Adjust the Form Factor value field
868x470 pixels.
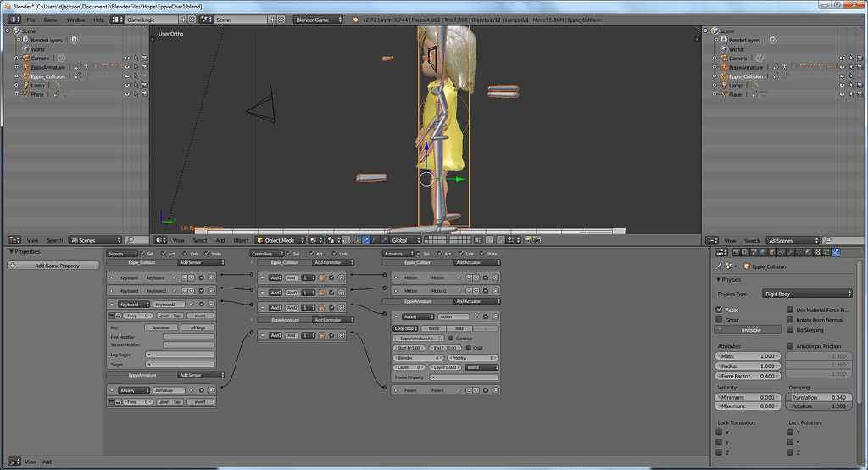(748, 376)
